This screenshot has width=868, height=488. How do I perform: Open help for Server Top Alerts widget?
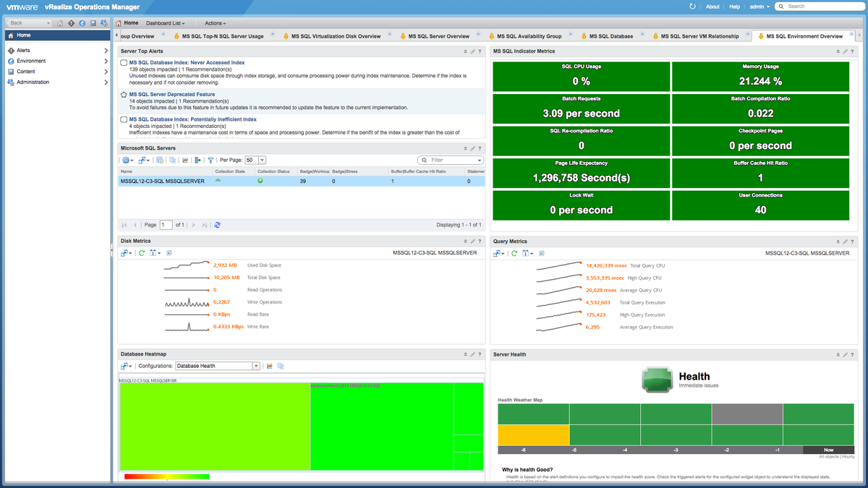(480, 51)
